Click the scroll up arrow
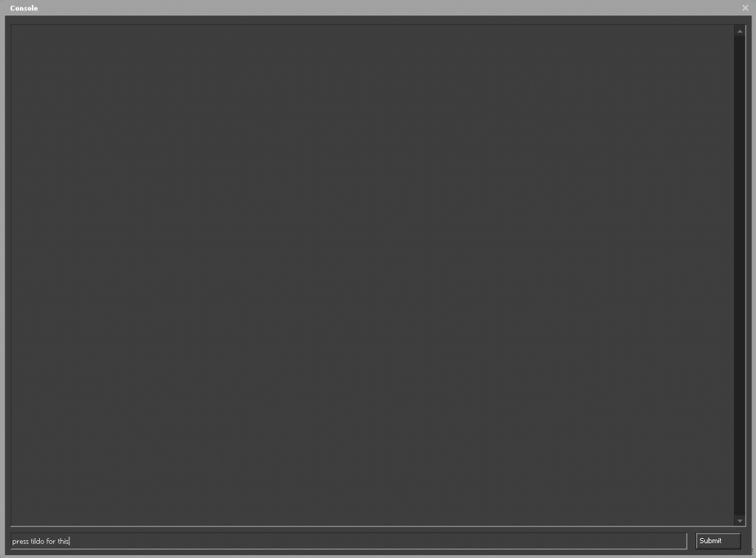The height and width of the screenshot is (558, 756). (740, 31)
